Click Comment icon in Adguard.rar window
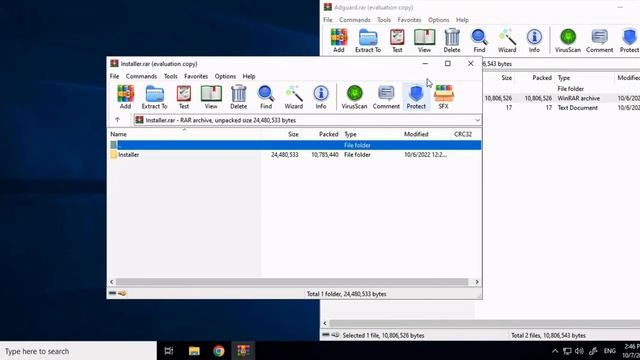The width and height of the screenshot is (640, 360). [599, 41]
